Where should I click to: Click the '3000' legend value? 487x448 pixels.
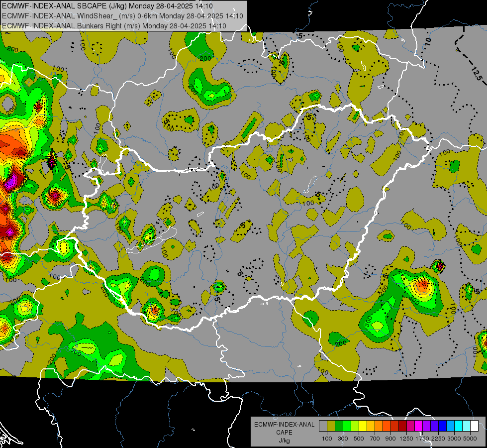click(454, 439)
